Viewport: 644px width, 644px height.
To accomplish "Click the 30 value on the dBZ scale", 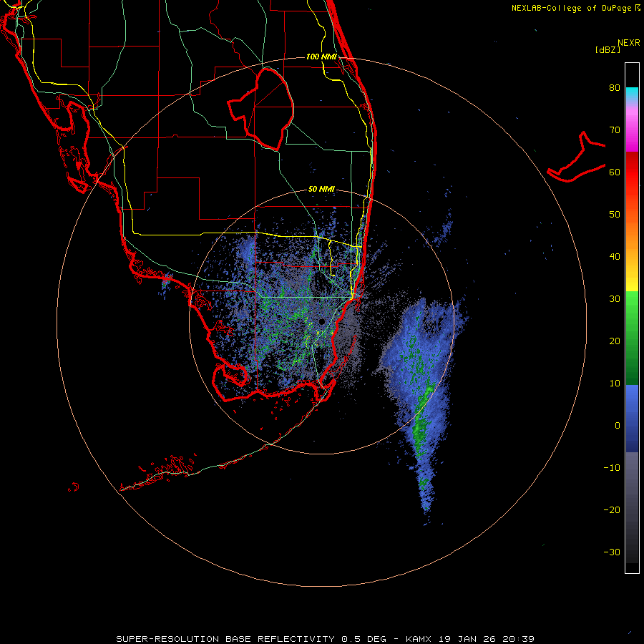I will [x=615, y=299].
